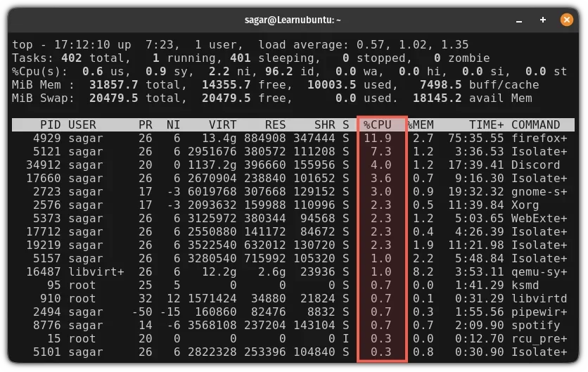The width and height of the screenshot is (588, 372).
Task: Click the 10003.5 used memory value
Action: (x=331, y=85)
